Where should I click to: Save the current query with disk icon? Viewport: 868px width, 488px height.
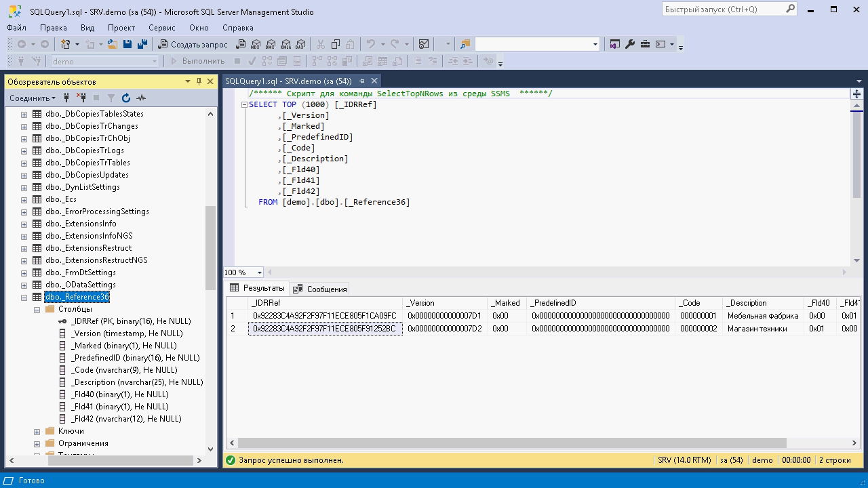(x=127, y=44)
